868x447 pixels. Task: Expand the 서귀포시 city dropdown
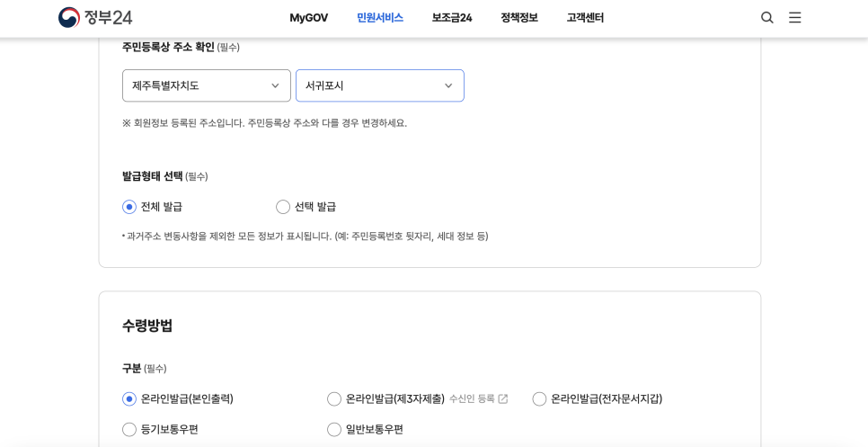380,85
